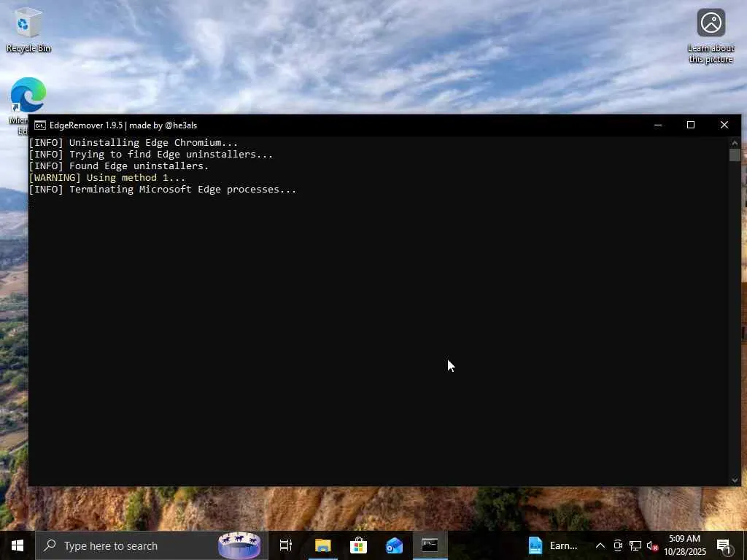The height and width of the screenshot is (560, 747).
Task: Launch Microsoft Store from the taskbar
Action: 358,545
